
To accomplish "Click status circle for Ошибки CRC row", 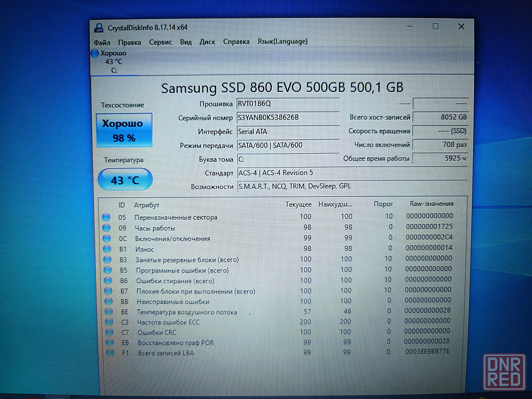I will (x=110, y=332).
